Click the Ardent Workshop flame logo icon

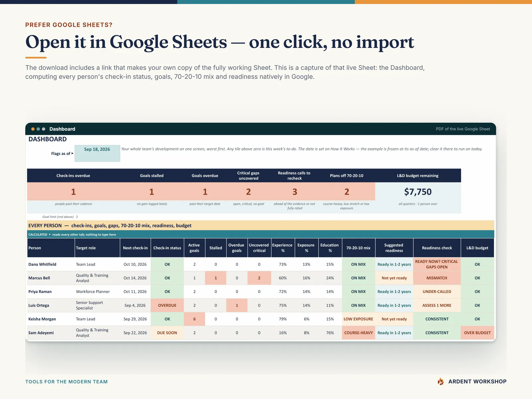click(441, 382)
